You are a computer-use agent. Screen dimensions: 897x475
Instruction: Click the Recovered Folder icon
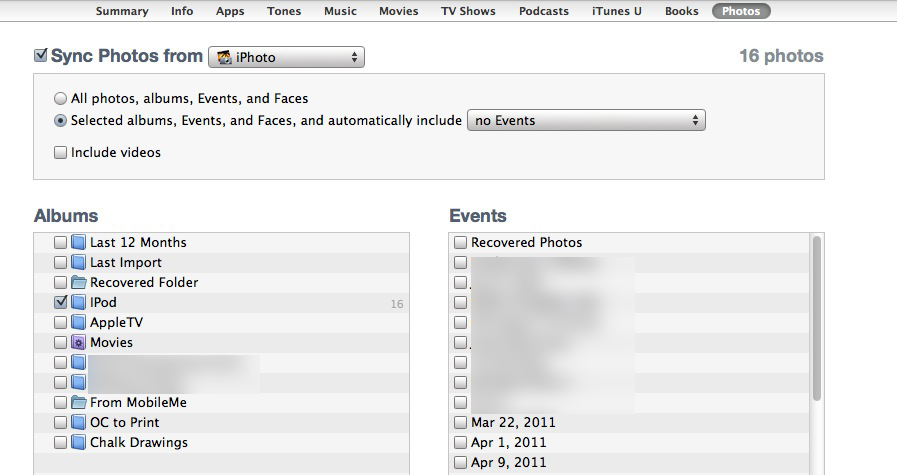tap(78, 282)
